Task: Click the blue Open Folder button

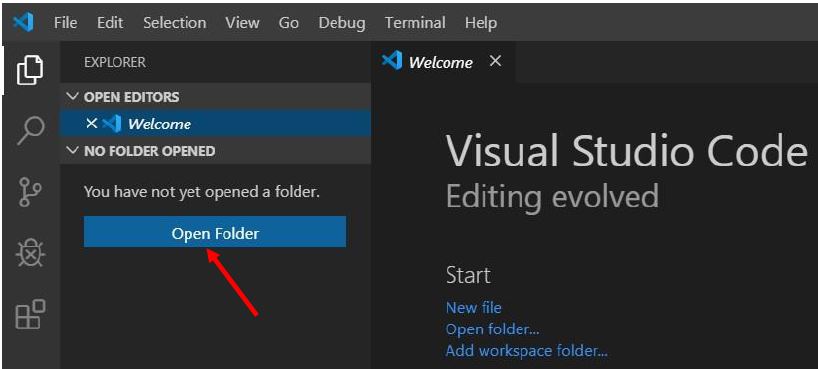Action: 215,232
